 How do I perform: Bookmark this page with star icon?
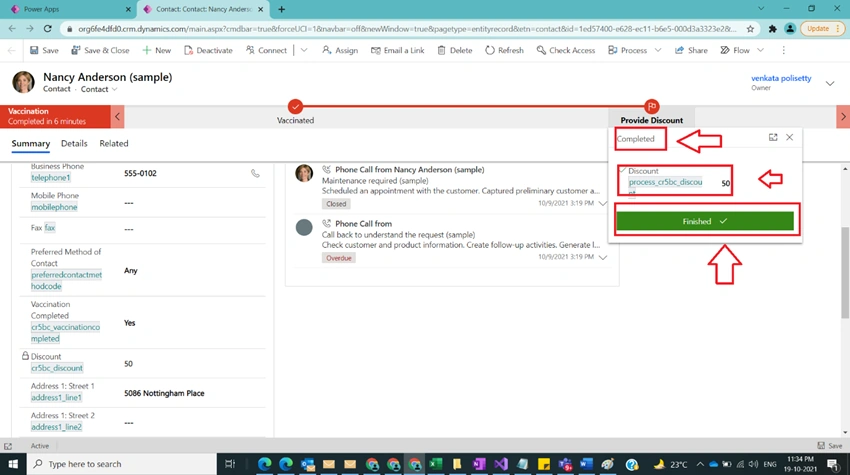point(750,29)
